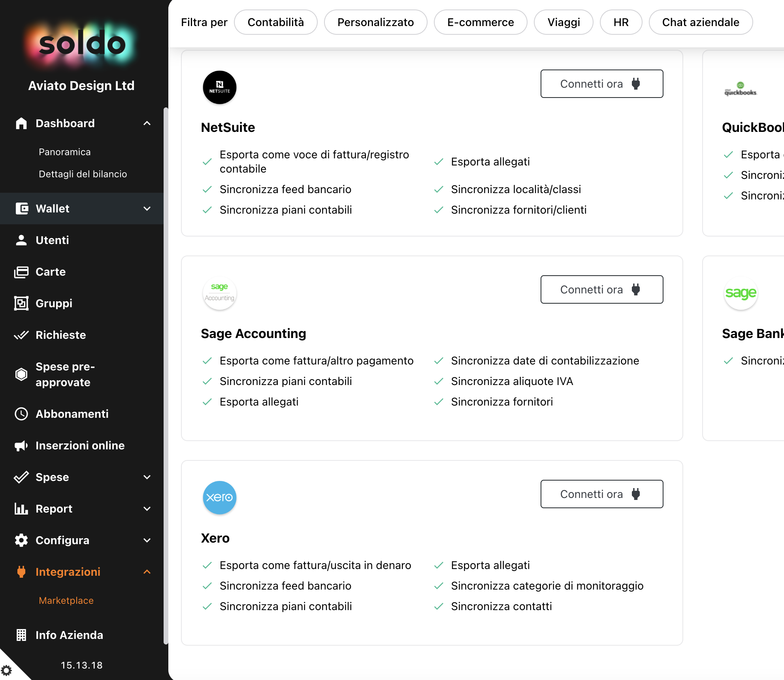Click the Sage Accounting logo
Viewport: 784px width, 680px height.
(x=220, y=293)
